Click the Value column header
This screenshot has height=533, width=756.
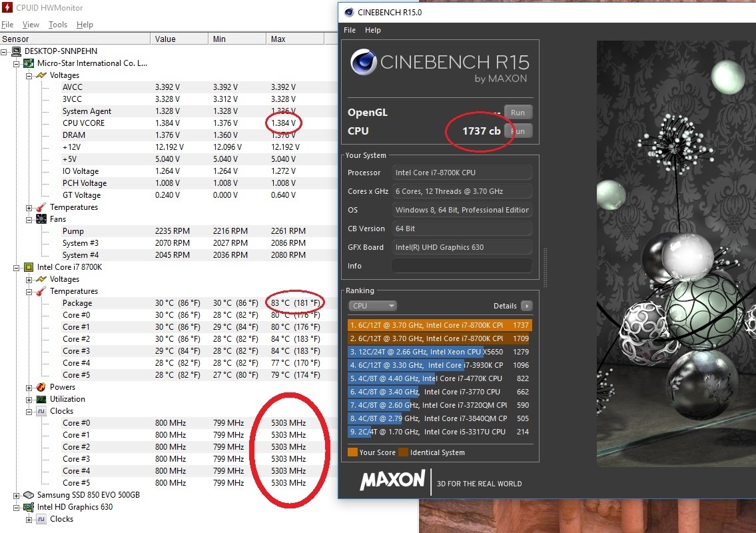(x=179, y=39)
